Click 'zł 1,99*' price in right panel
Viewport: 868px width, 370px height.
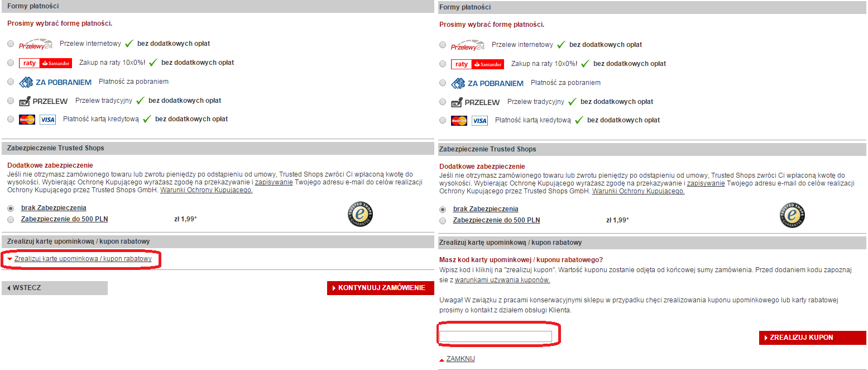(x=618, y=220)
